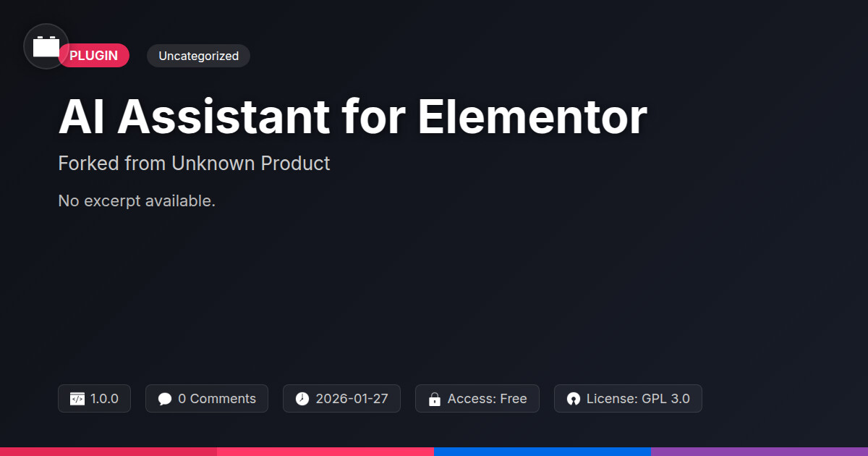This screenshot has width=868, height=456.
Task: Click the comments speech bubble icon
Action: click(165, 399)
